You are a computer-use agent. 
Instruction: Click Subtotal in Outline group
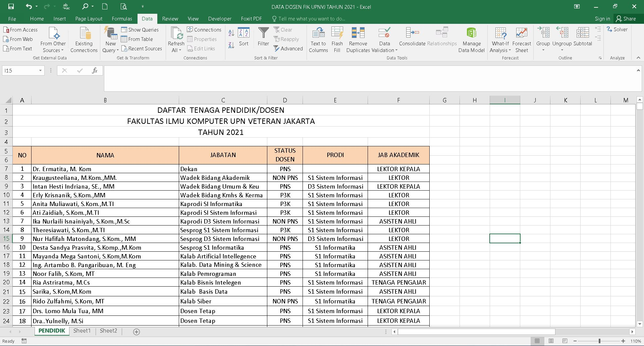click(x=583, y=37)
